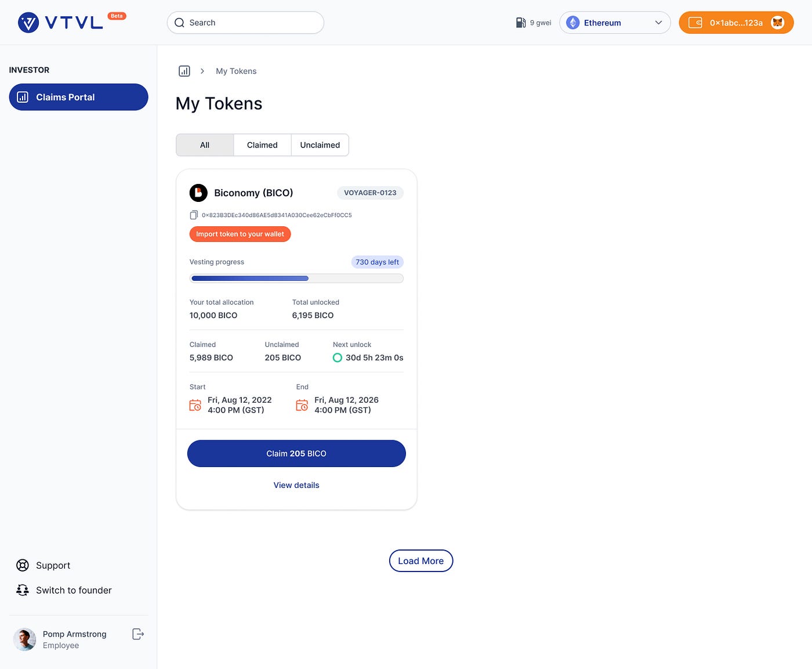Viewport: 812px width, 669px height.
Task: Click the MetaMask fox icon
Action: coord(778,23)
